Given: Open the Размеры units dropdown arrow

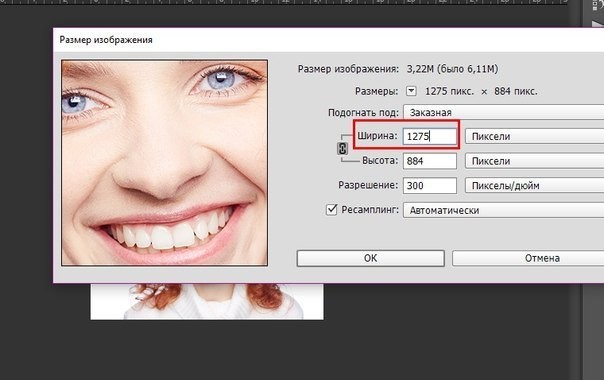Looking at the screenshot, I should coord(411,91).
